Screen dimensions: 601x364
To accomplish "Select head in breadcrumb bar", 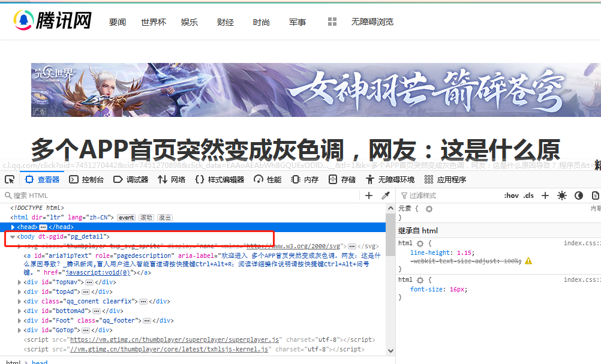I will 40,362.
